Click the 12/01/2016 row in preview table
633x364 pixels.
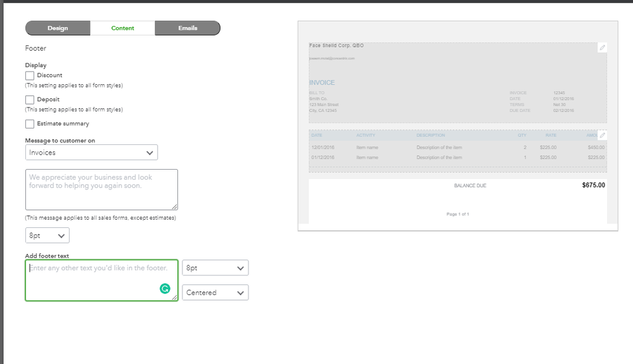pos(457,147)
